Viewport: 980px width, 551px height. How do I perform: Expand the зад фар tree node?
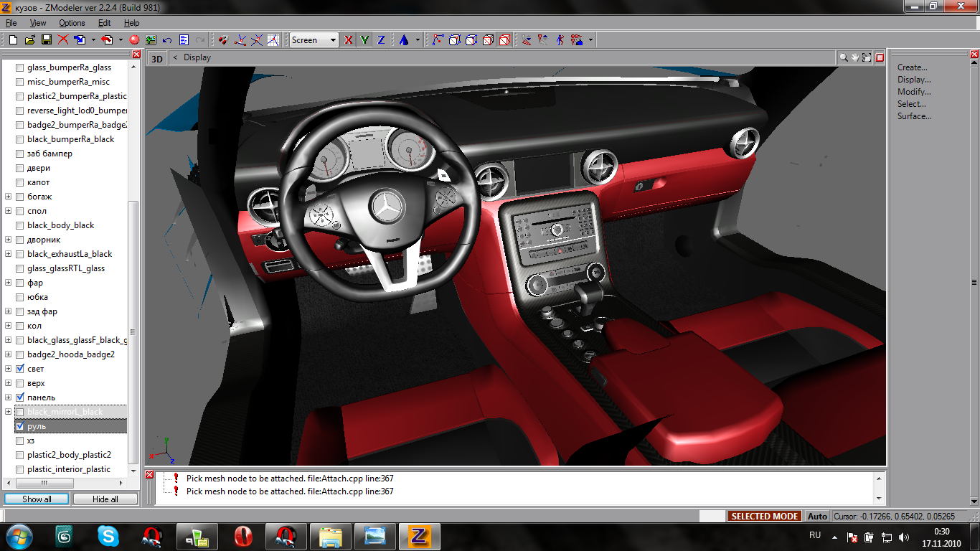point(9,311)
